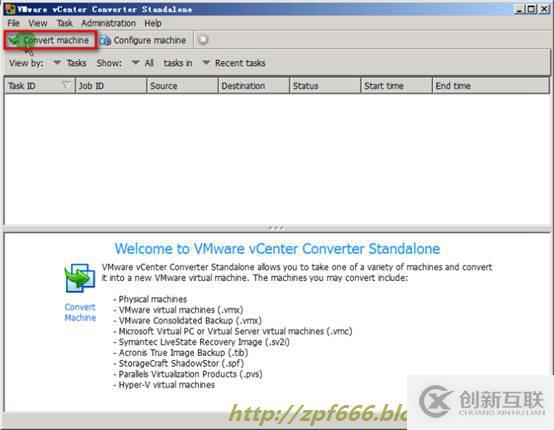Sort by the Status column header

point(325,86)
